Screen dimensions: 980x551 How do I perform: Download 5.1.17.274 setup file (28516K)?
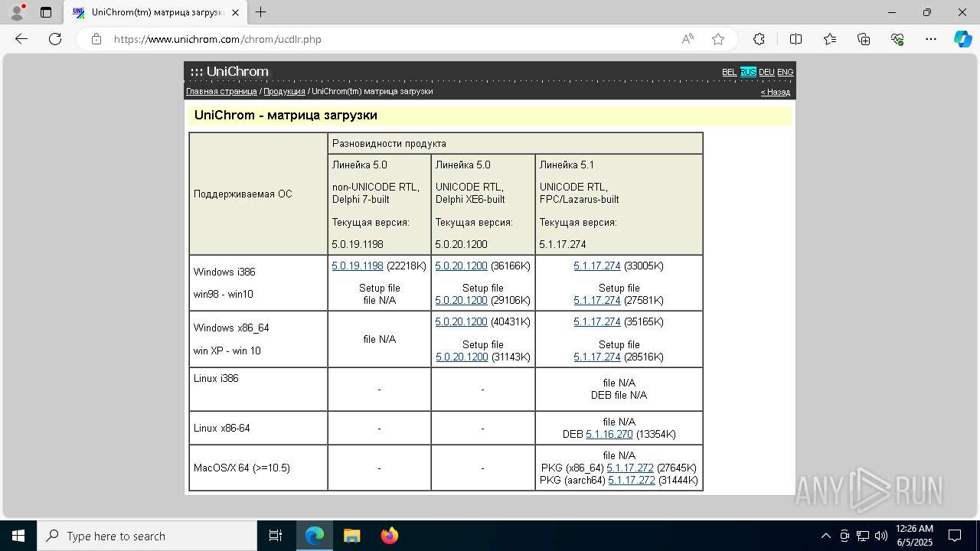[x=597, y=357]
